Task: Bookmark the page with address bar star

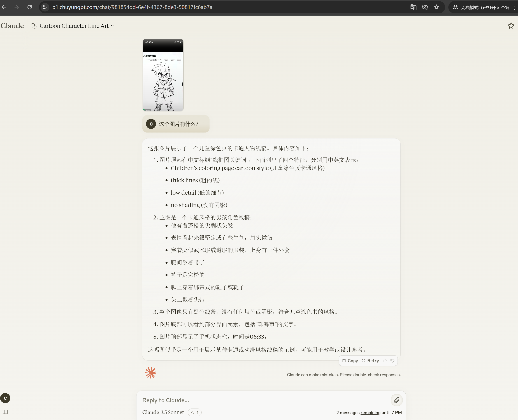Action: 436,7
